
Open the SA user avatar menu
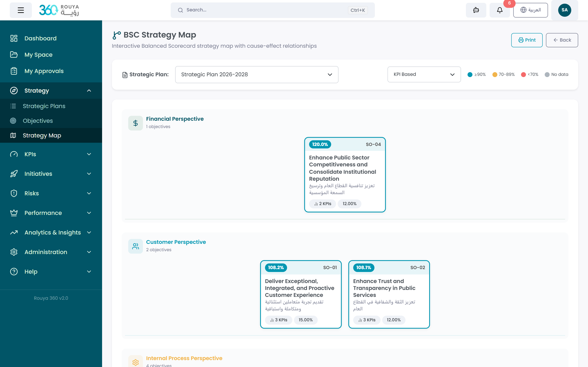(564, 10)
